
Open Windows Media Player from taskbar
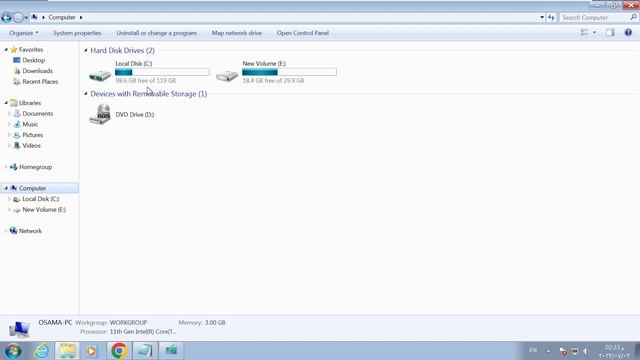92,351
